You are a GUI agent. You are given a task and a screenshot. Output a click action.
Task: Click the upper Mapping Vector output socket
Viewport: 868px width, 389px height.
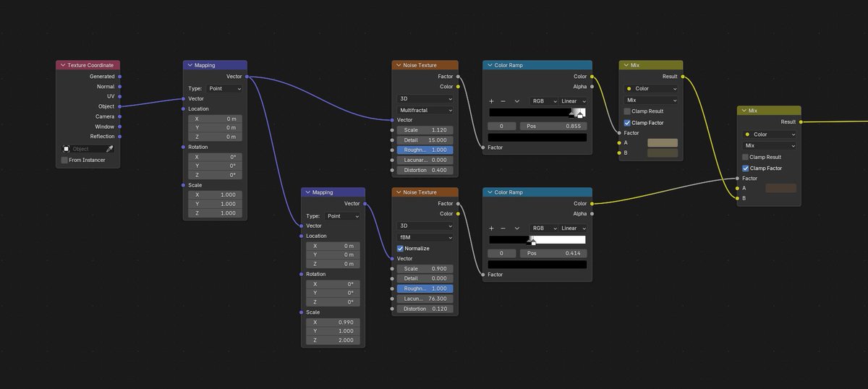point(247,76)
